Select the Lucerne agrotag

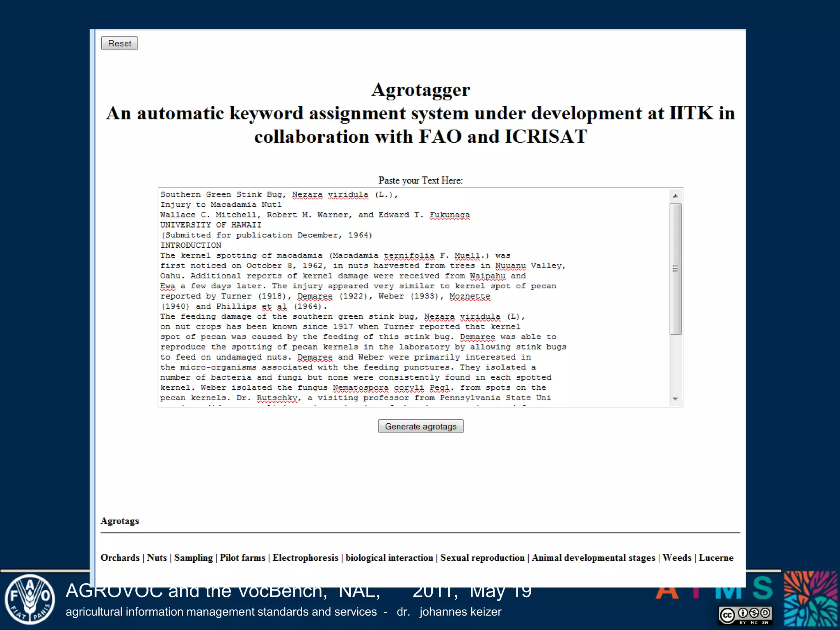[x=716, y=558]
